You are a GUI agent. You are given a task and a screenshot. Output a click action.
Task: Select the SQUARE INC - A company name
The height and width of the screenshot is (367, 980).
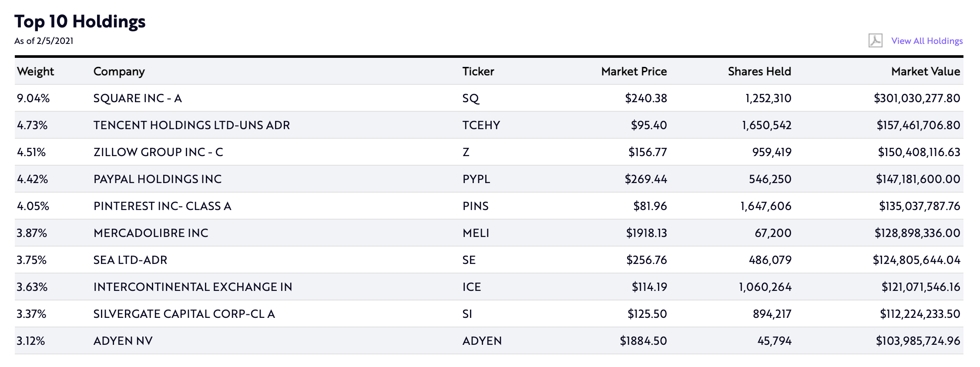click(x=138, y=98)
